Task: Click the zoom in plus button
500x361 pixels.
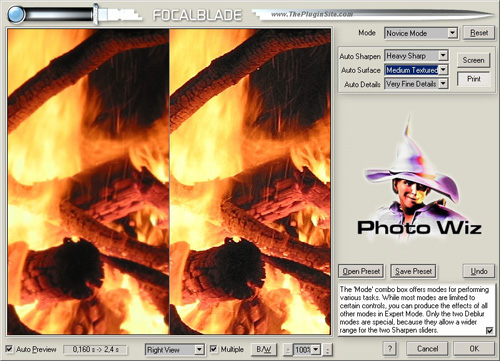Action: click(328, 350)
